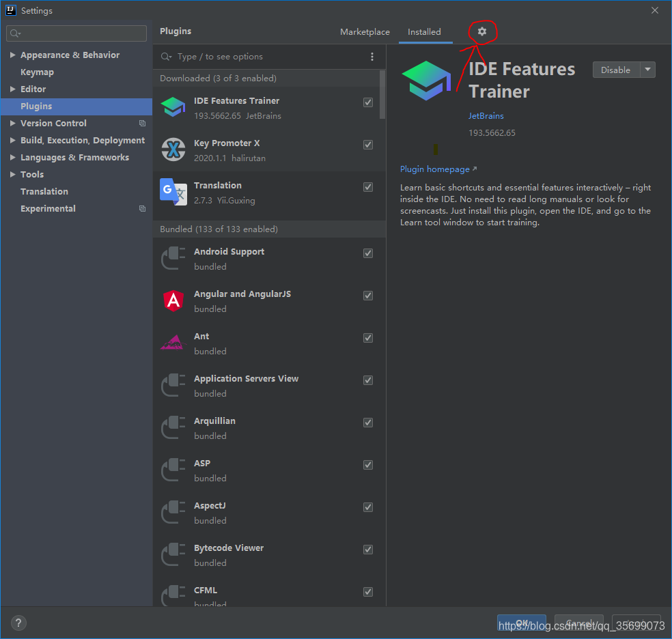Click the ASP plug icon

(x=173, y=470)
